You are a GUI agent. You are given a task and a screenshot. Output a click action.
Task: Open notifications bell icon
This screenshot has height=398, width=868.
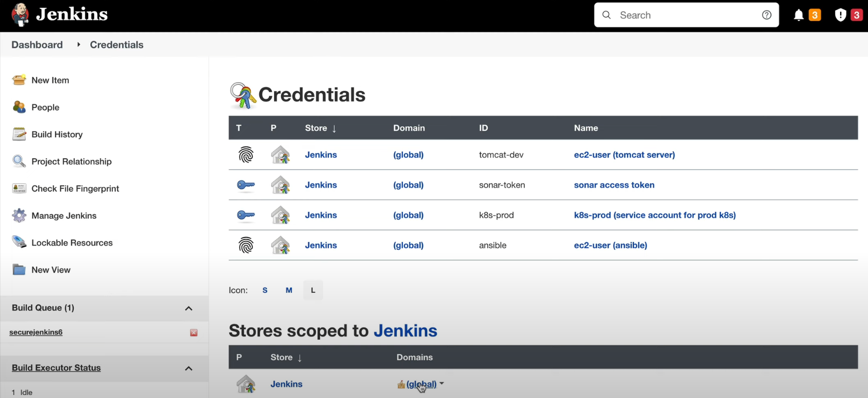pos(799,15)
